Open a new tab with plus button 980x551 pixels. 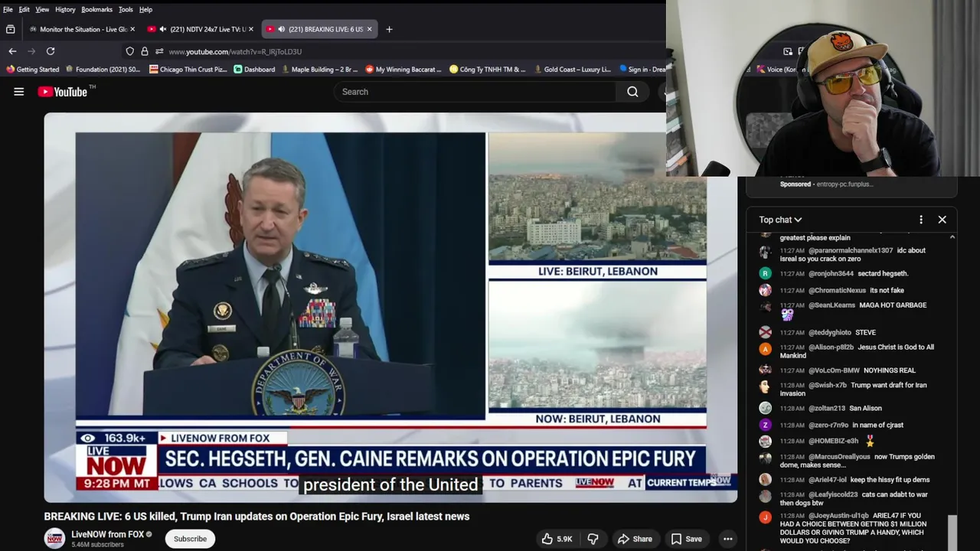click(x=389, y=29)
